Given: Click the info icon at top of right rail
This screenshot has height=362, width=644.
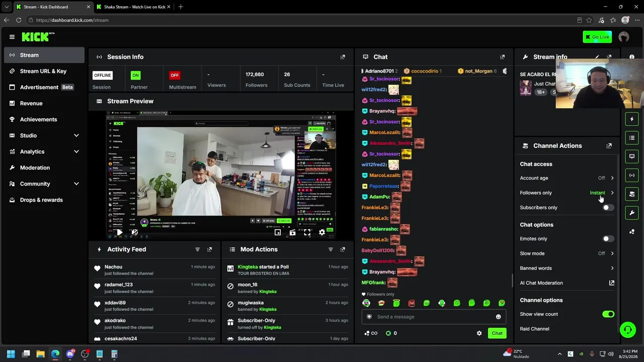Looking at the screenshot, I should pos(632,57).
